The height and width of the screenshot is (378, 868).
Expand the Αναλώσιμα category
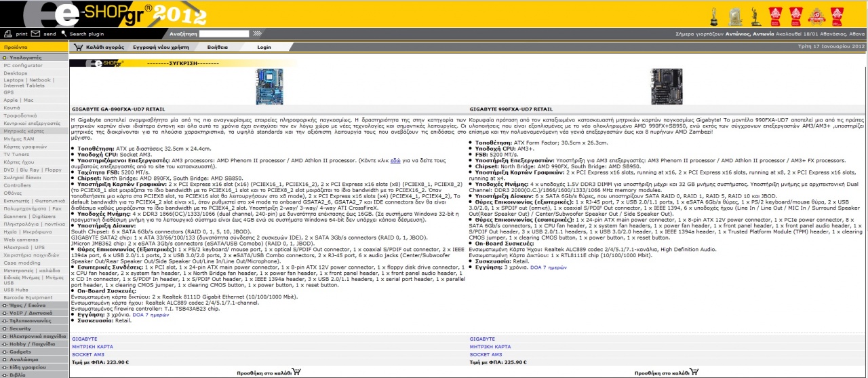click(x=34, y=359)
